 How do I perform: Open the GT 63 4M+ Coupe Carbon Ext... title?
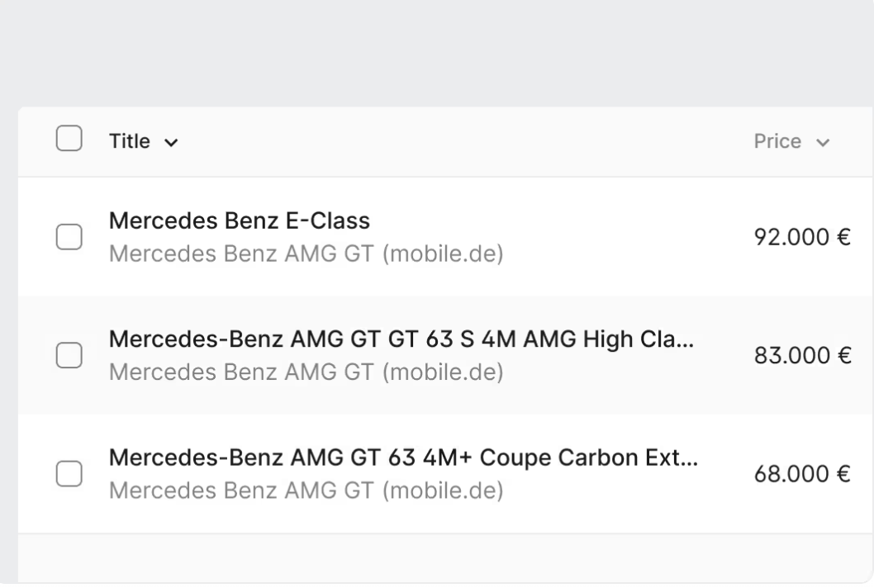coord(403,458)
